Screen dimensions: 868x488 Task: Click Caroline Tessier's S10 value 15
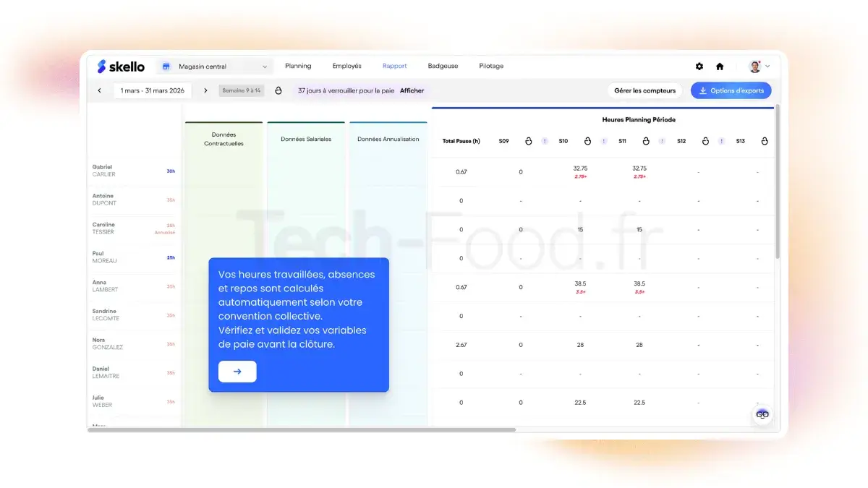coord(580,229)
